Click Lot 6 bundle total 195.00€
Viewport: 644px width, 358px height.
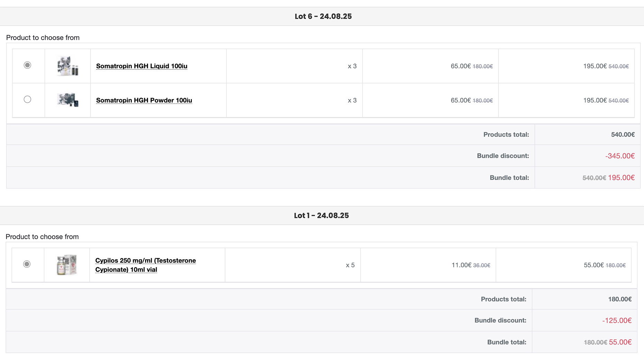[x=621, y=177]
